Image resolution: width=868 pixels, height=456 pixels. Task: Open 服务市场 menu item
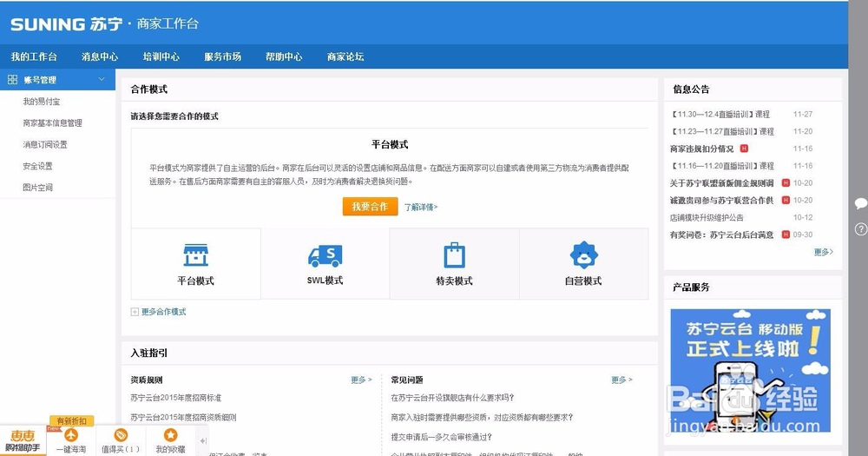[222, 56]
